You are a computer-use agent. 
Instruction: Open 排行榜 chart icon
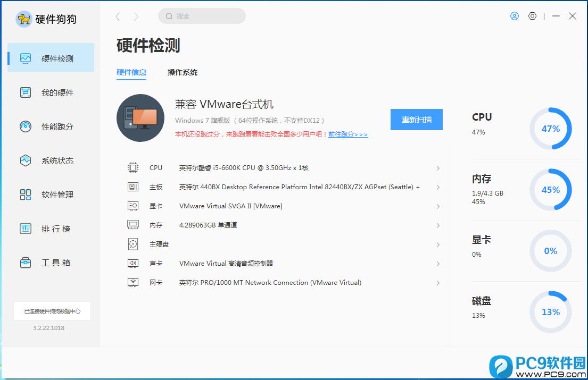click(26, 229)
